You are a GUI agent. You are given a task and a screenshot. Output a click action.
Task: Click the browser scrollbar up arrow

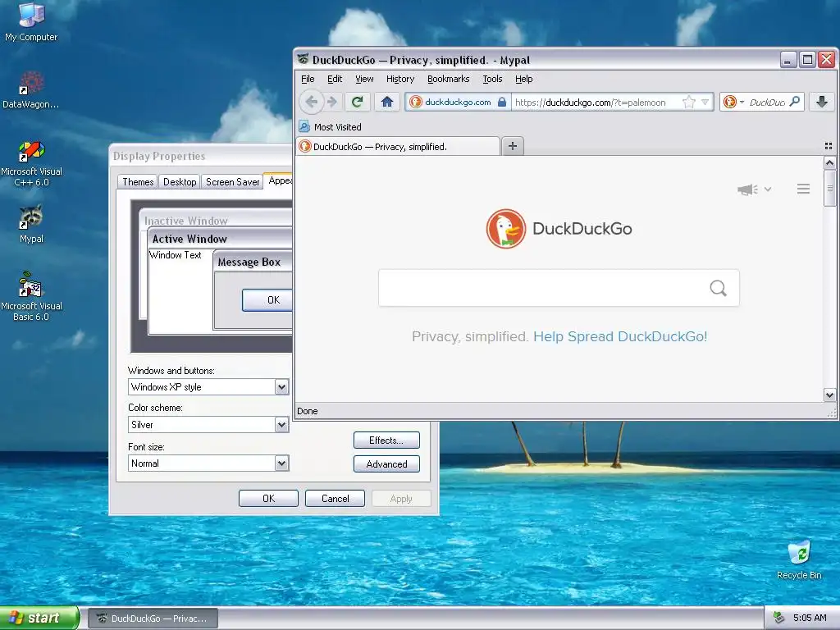[829, 162]
